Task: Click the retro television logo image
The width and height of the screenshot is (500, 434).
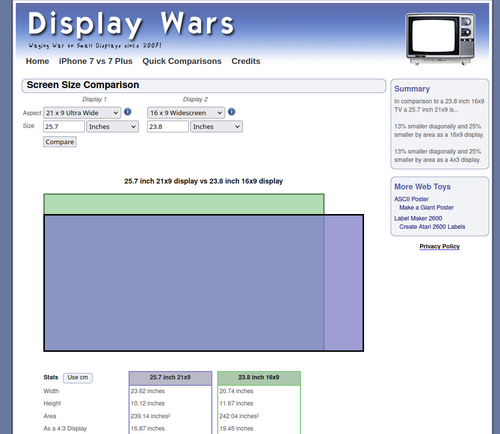Action: point(440,39)
